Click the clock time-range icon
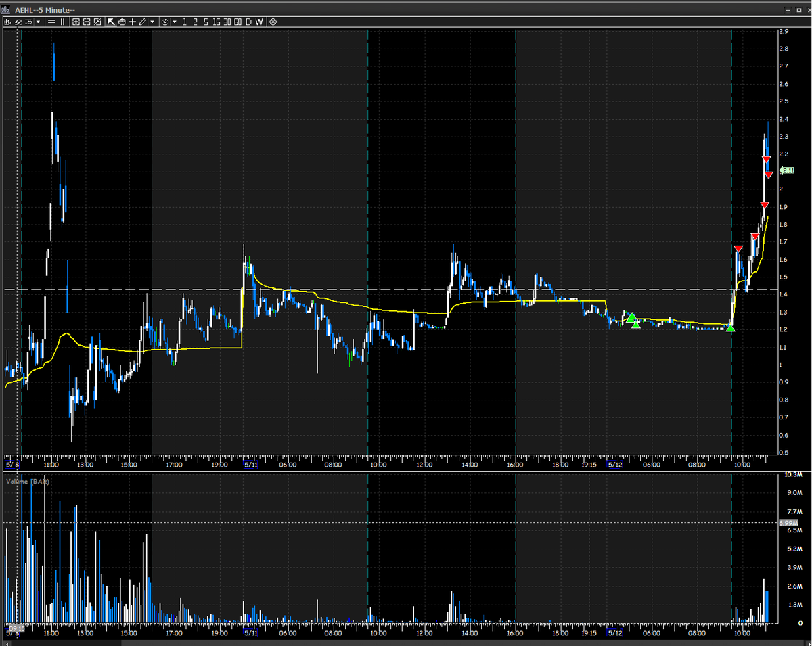Viewport: 812px width, 646px height. [x=165, y=22]
